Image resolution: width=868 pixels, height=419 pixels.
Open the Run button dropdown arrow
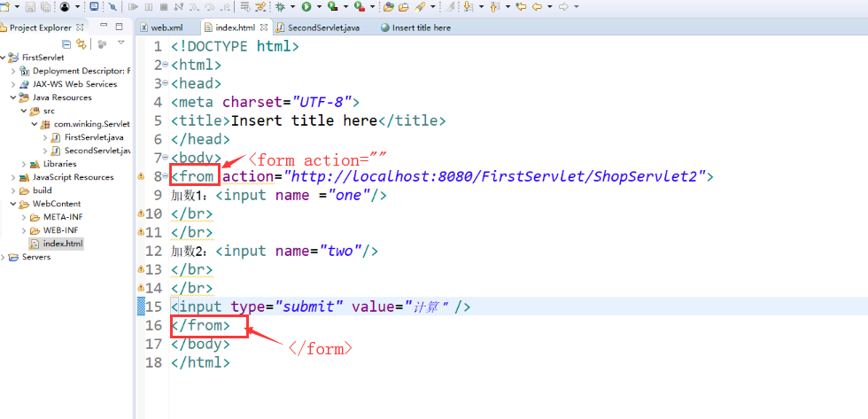[319, 6]
